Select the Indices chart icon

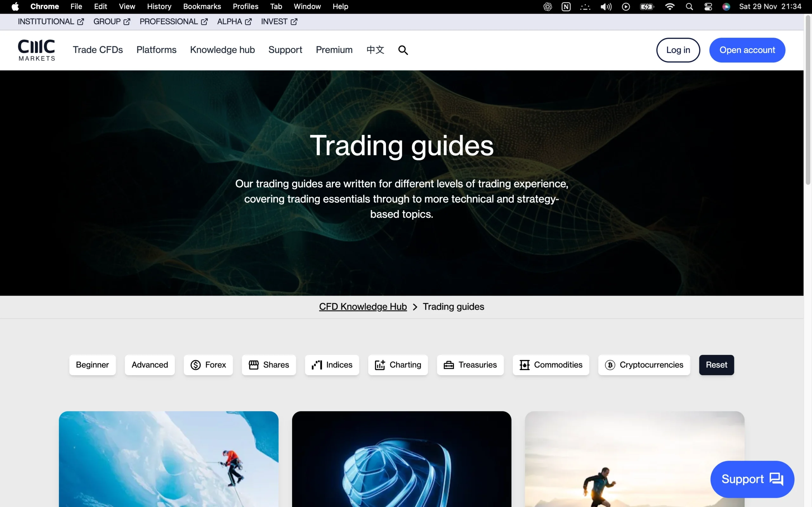(x=316, y=365)
